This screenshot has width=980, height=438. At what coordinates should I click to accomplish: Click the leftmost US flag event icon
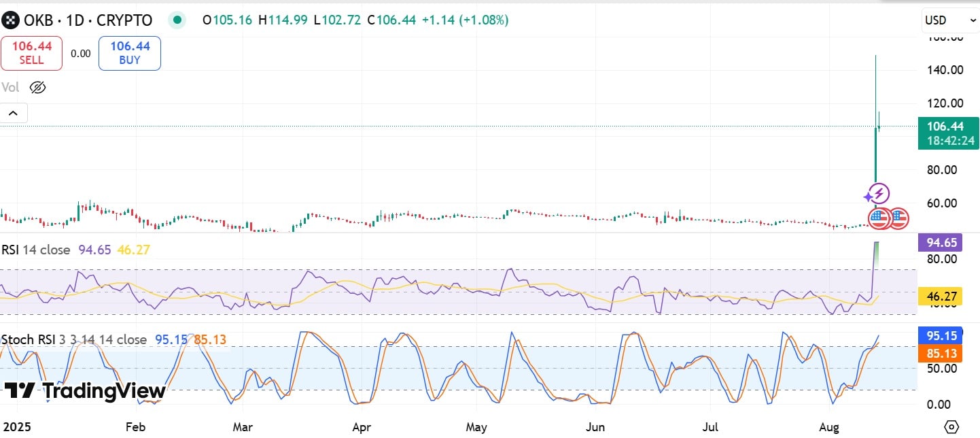coord(879,218)
